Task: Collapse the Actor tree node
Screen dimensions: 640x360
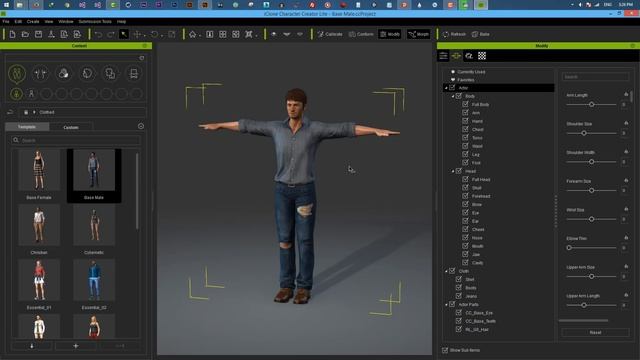Action: pyautogui.click(x=446, y=88)
